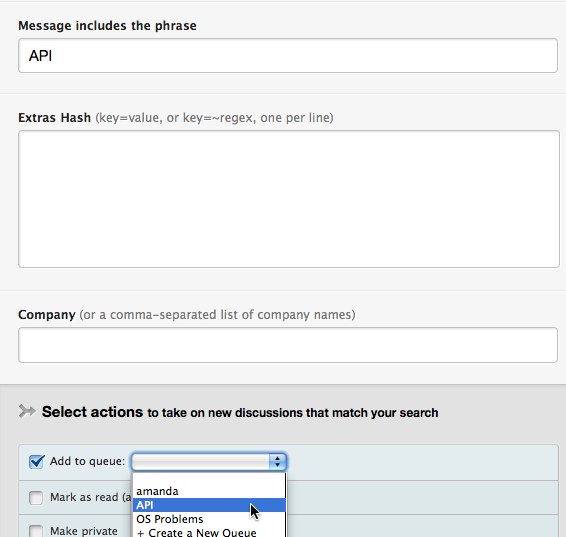Pick OS Problems in the queue dropdown

[x=209, y=519]
